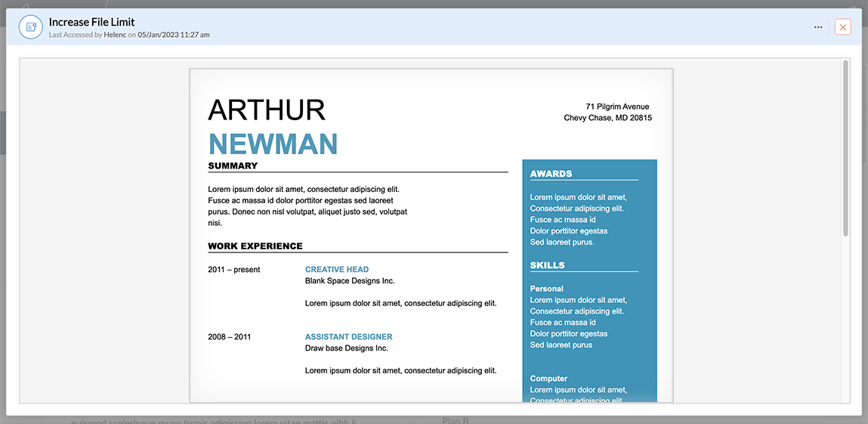Click the 'AWARDS' sidebar heading
The width and height of the screenshot is (868, 424).
(551, 174)
